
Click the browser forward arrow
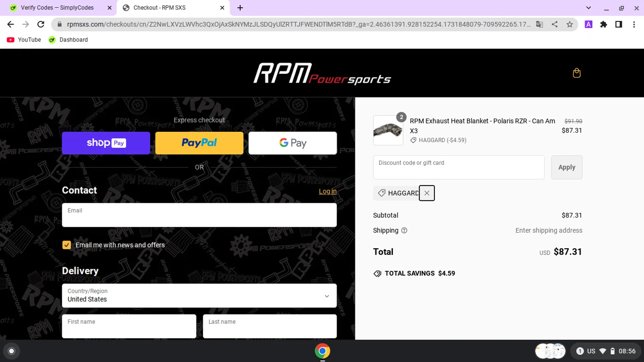[26, 24]
